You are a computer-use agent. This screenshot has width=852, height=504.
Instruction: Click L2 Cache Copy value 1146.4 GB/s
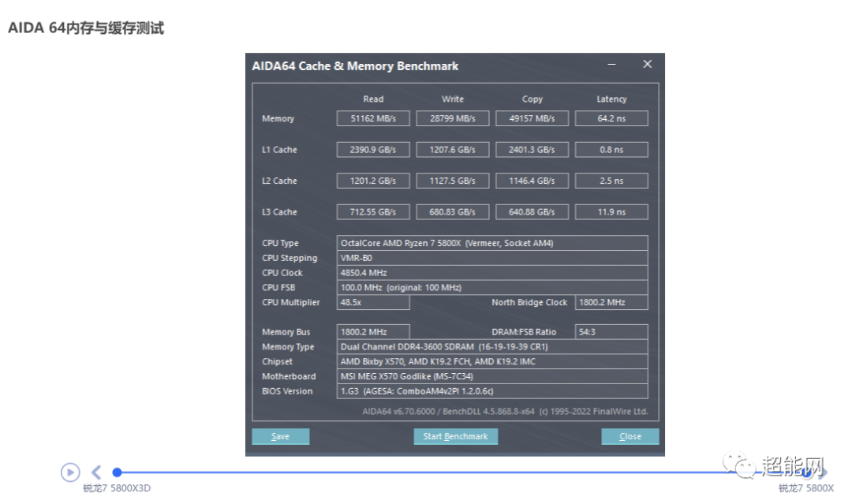point(532,181)
